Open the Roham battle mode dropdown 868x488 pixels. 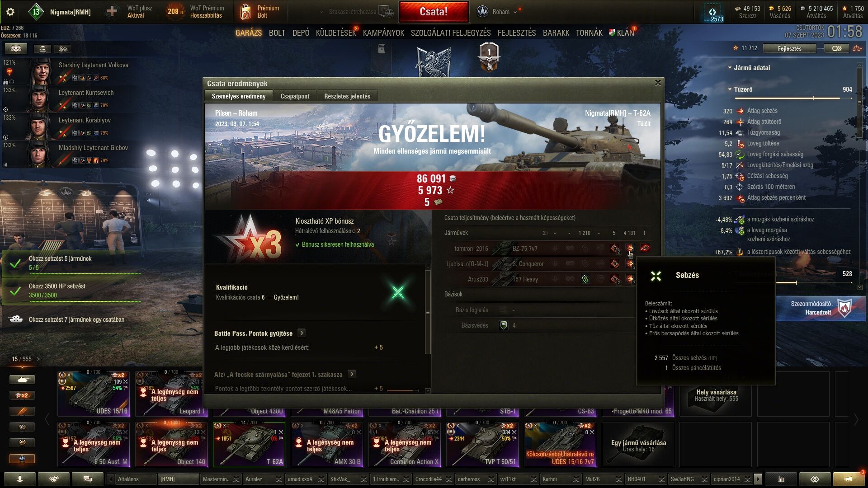coord(497,12)
